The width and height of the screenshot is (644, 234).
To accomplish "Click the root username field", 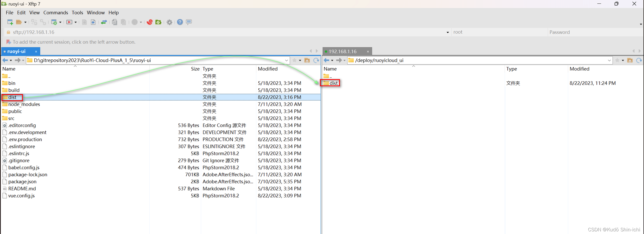I will tap(499, 32).
